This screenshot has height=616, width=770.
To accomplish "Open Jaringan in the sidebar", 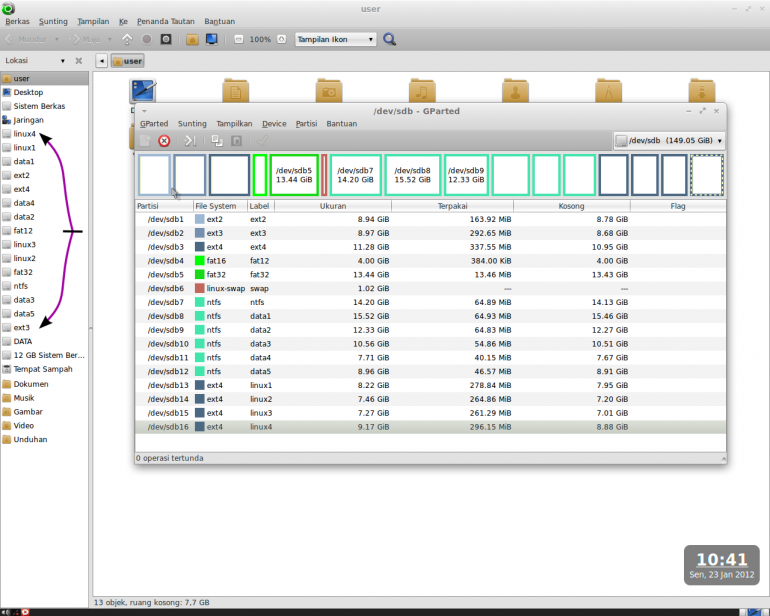I will 44,120.
